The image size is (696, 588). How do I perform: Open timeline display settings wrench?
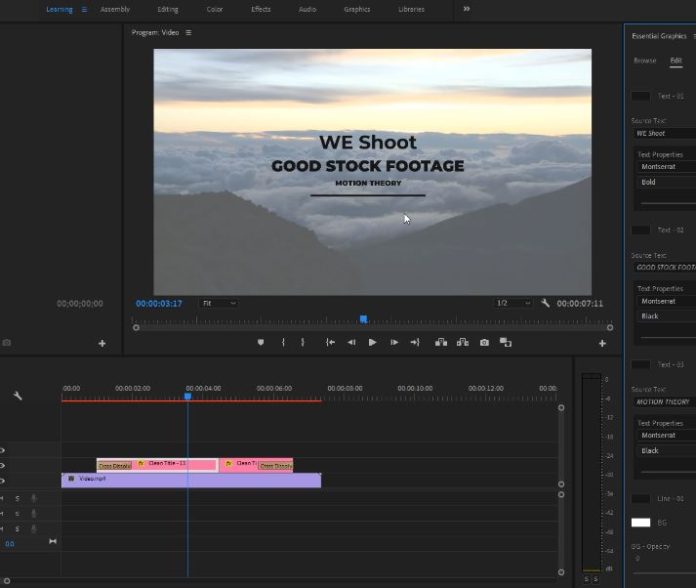[x=17, y=396]
